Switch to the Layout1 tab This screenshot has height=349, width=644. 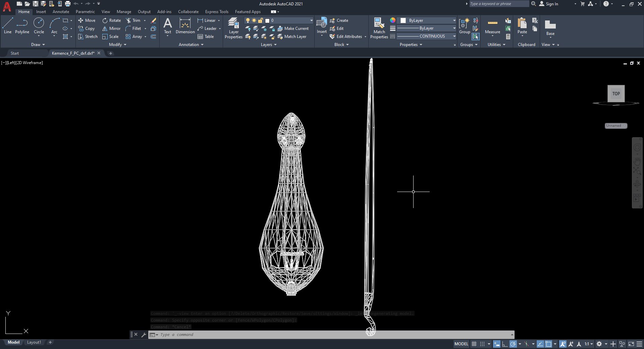pos(34,342)
